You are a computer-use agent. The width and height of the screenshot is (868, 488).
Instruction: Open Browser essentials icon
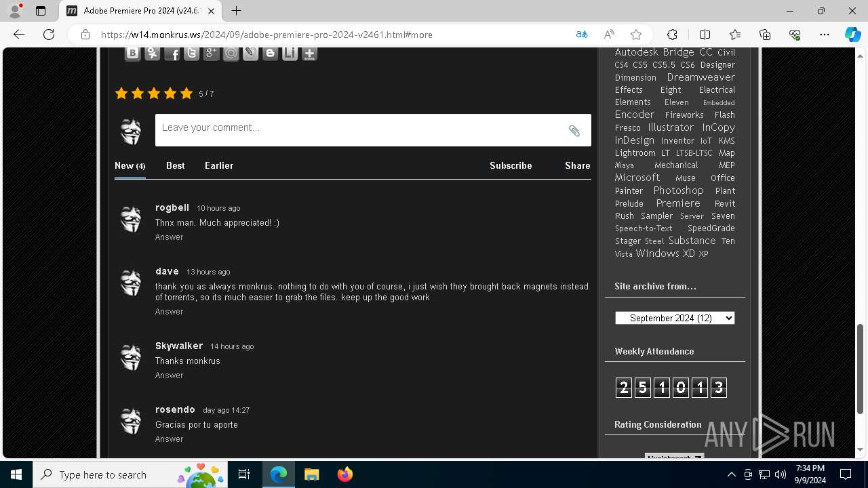click(x=795, y=35)
